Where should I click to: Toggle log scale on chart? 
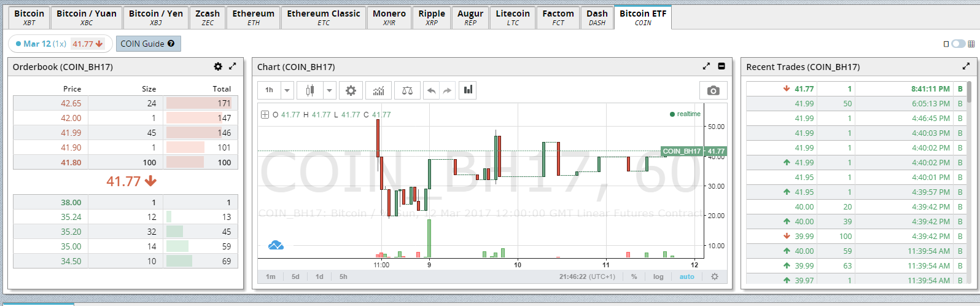[658, 277]
